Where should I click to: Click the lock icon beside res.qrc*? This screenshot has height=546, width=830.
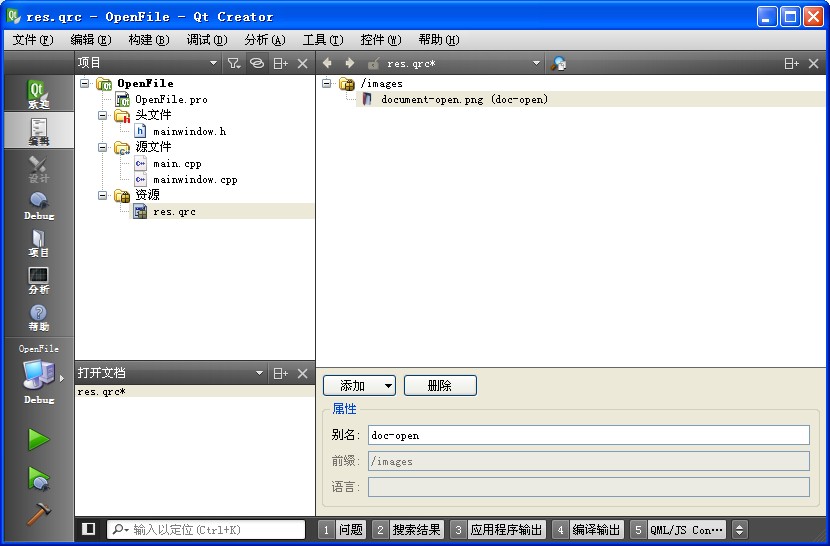pyautogui.click(x=373, y=64)
